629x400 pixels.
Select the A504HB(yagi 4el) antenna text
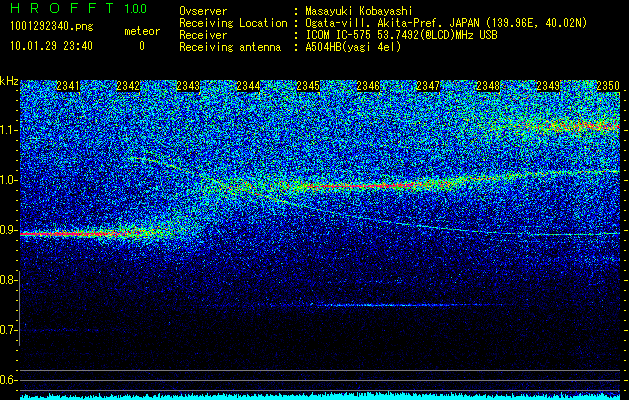pos(353,47)
